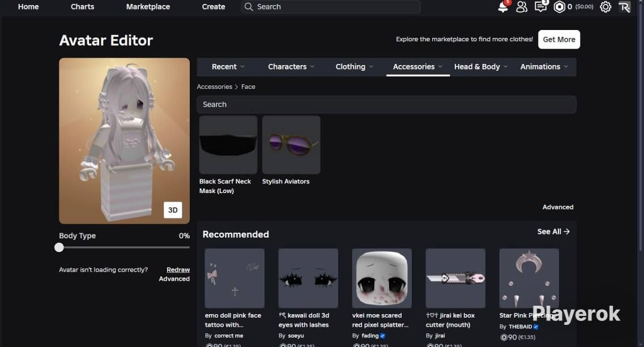
Task: Click the Roblox R logo icon
Action: (x=624, y=7)
